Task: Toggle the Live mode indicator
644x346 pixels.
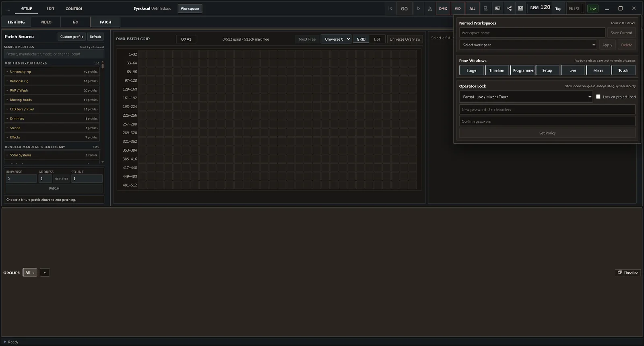Action: [x=593, y=9]
